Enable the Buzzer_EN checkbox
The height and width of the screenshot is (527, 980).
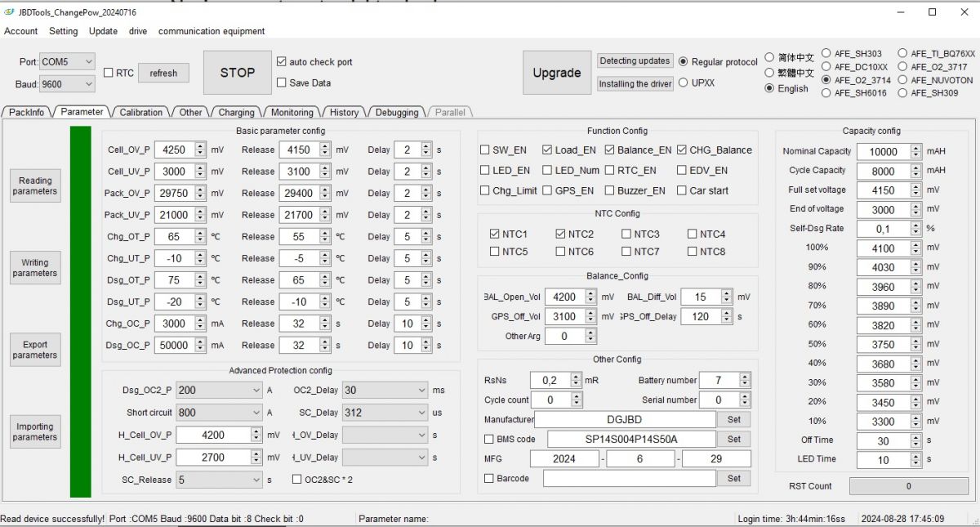click(x=610, y=190)
